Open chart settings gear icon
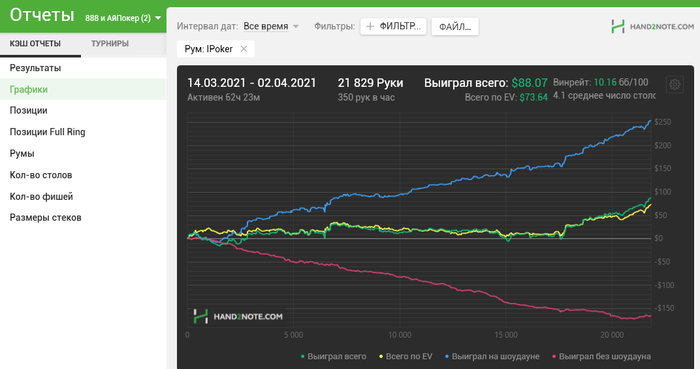Image resolution: width=700 pixels, height=369 pixels. point(675,84)
